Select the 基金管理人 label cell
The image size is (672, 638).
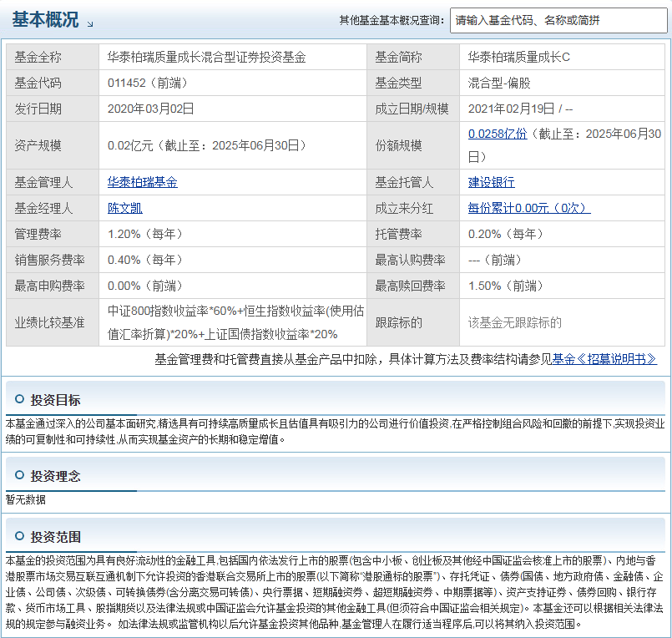pos(53,182)
